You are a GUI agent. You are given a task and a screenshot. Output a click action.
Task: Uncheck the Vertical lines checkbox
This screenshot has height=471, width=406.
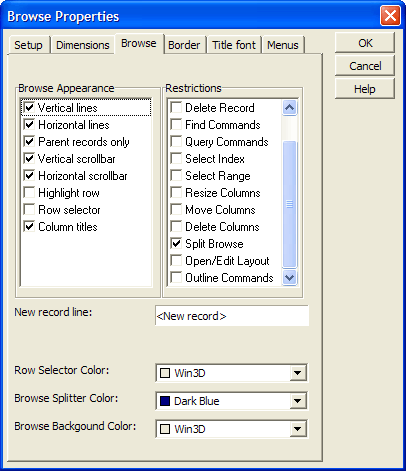[29, 108]
